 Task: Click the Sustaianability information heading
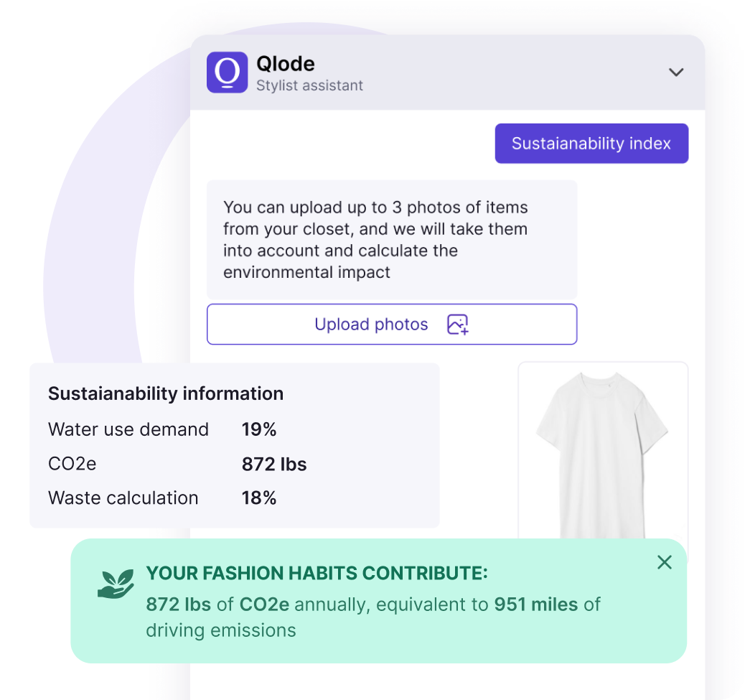click(166, 393)
